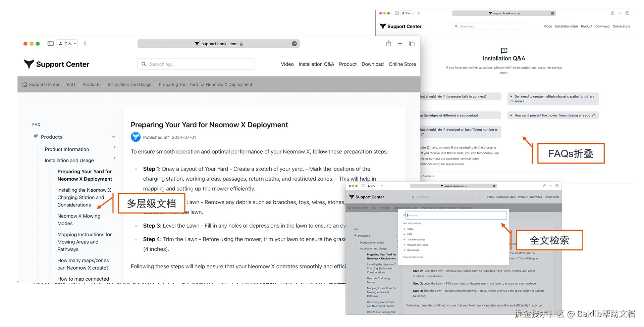This screenshot has height=327, width=644.
Task: Click Support Center logo in Installation Q&A window
Action: (x=400, y=26)
